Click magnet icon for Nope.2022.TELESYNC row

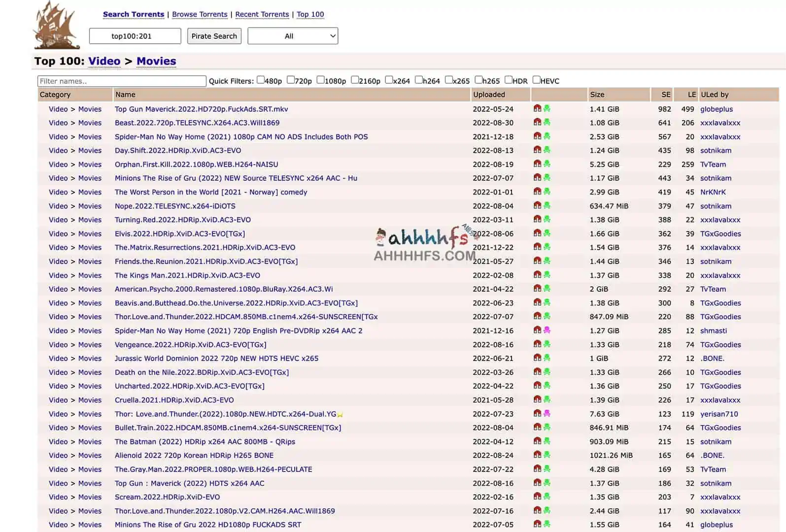click(x=537, y=205)
